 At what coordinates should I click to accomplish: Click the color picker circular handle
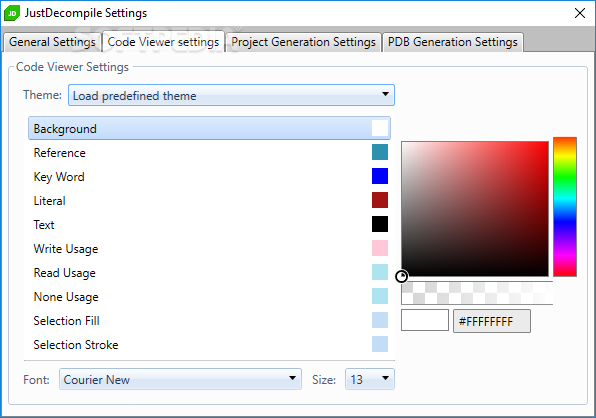(x=401, y=276)
